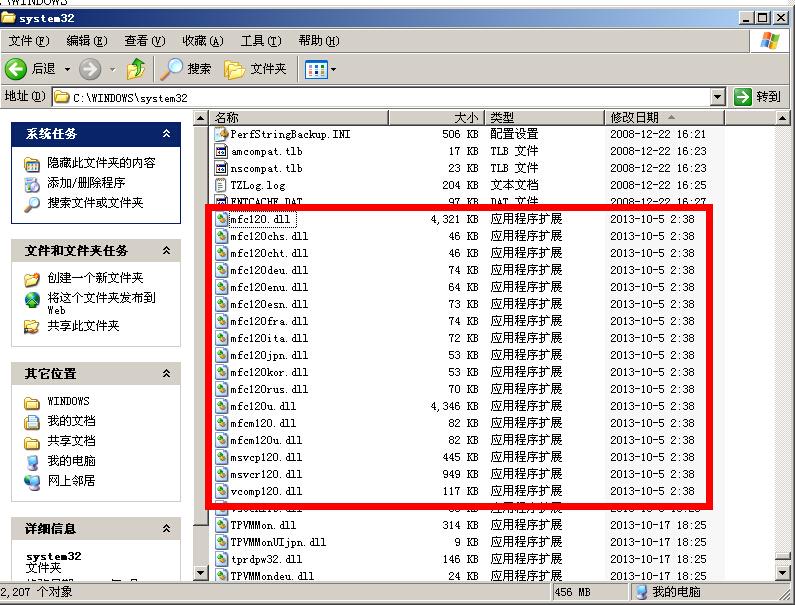Screen dimensions: 795x605
Task: Click the green Go arrow (转到)
Action: [x=743, y=96]
